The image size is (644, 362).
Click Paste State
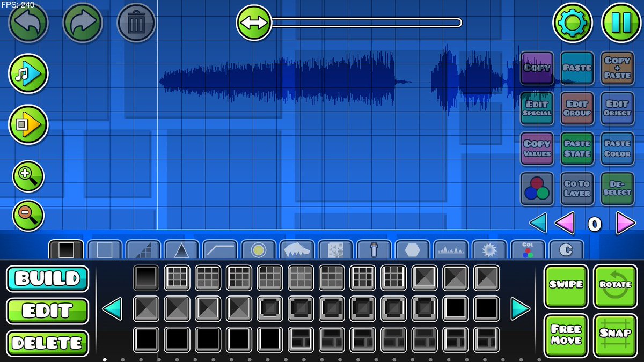[x=577, y=149]
